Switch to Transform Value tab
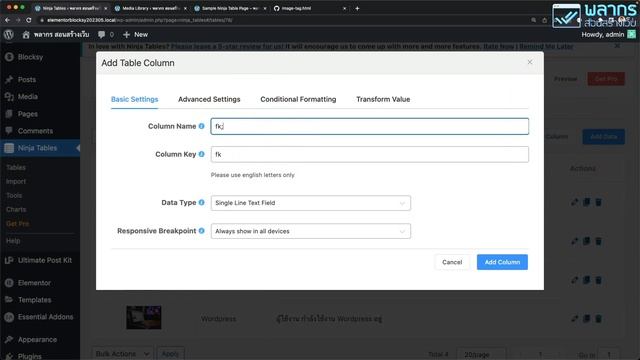The image size is (640, 360). (383, 99)
